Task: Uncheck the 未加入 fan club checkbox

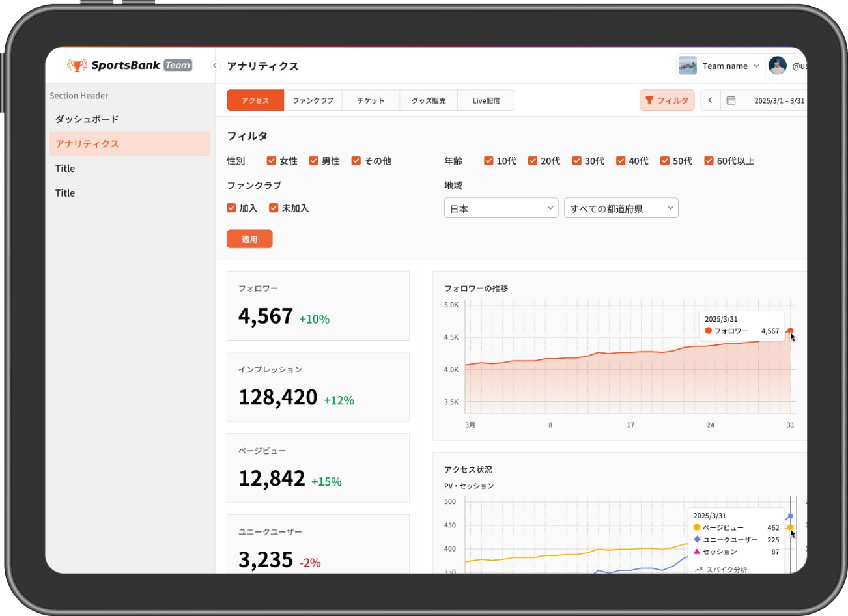Action: 274,208
